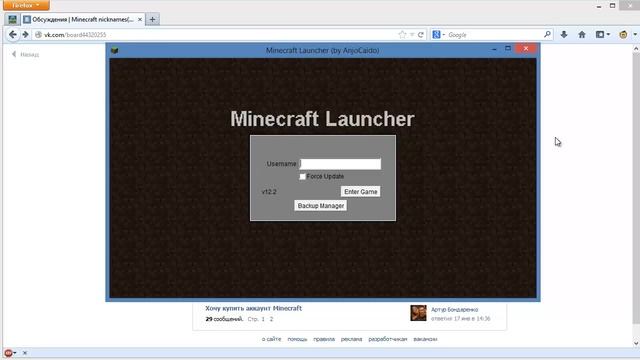Open Артур Бондаренко's avatar thumbnail
640x360 pixels.
click(x=418, y=313)
